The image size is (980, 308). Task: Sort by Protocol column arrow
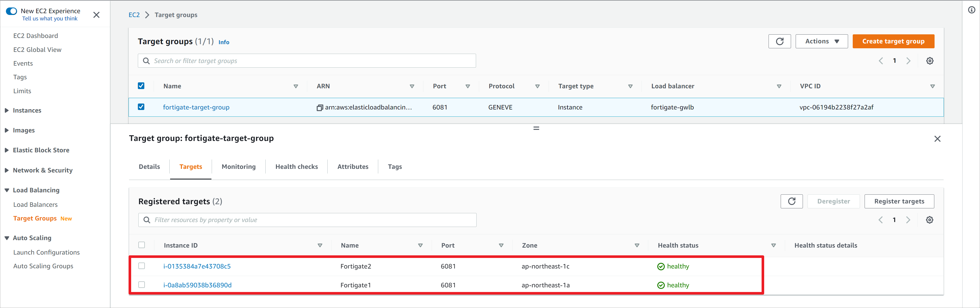tap(538, 86)
